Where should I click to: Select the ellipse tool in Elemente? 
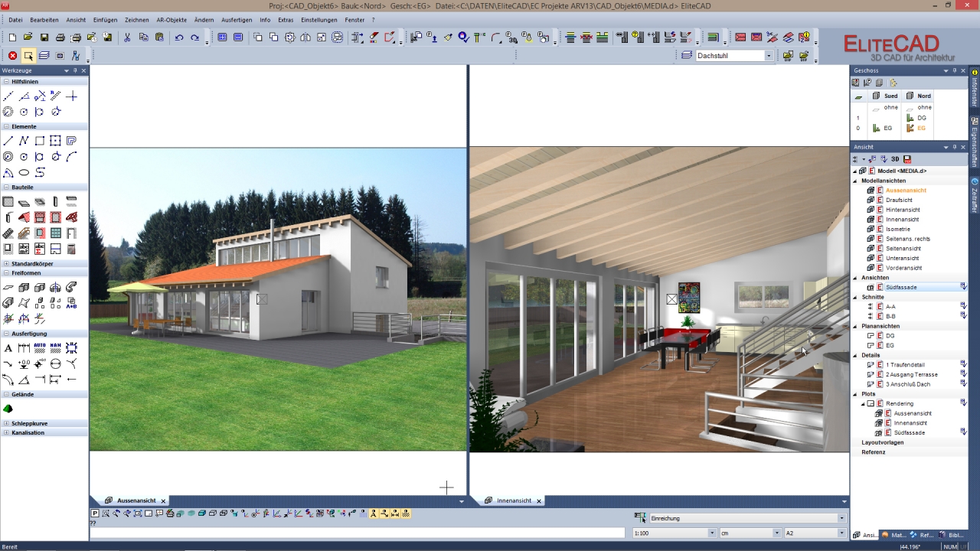[24, 172]
